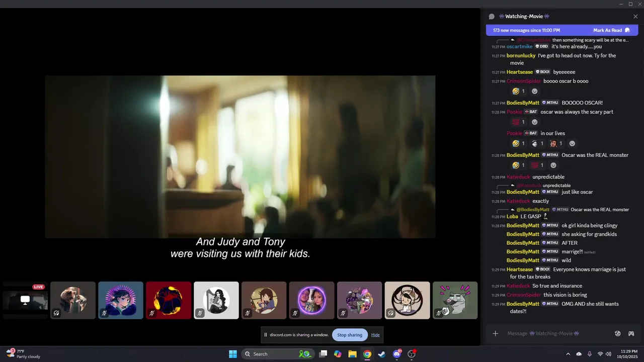
Task: Open bornunlucky's user profile
Action: coord(521,56)
